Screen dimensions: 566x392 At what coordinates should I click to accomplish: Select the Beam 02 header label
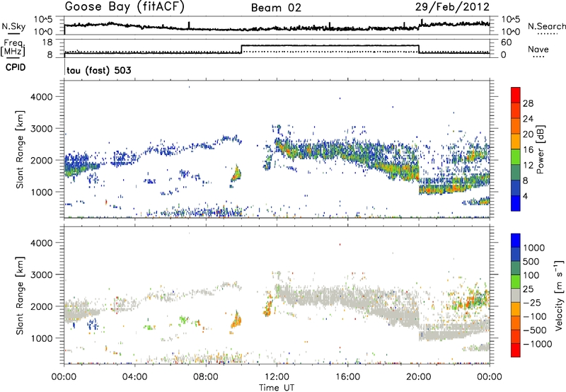pyautogui.click(x=276, y=8)
